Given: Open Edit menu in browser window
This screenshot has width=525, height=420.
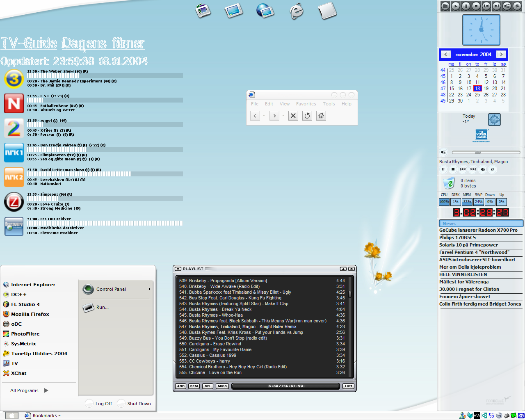Looking at the screenshot, I should pyautogui.click(x=269, y=104).
